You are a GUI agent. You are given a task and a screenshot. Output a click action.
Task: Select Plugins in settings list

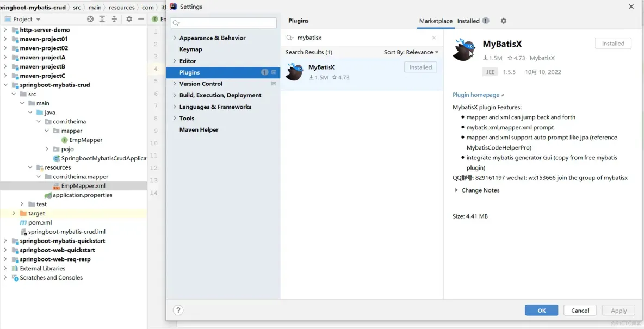pos(223,72)
